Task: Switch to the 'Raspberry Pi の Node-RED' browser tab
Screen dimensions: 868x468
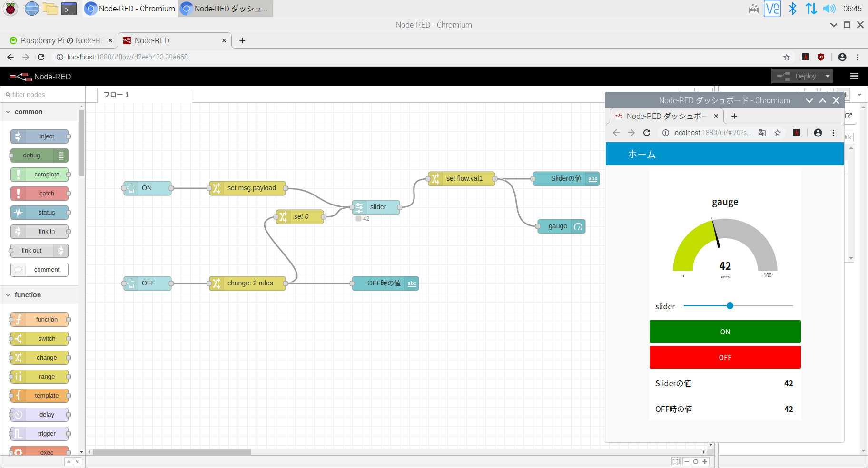Action: click(x=61, y=40)
